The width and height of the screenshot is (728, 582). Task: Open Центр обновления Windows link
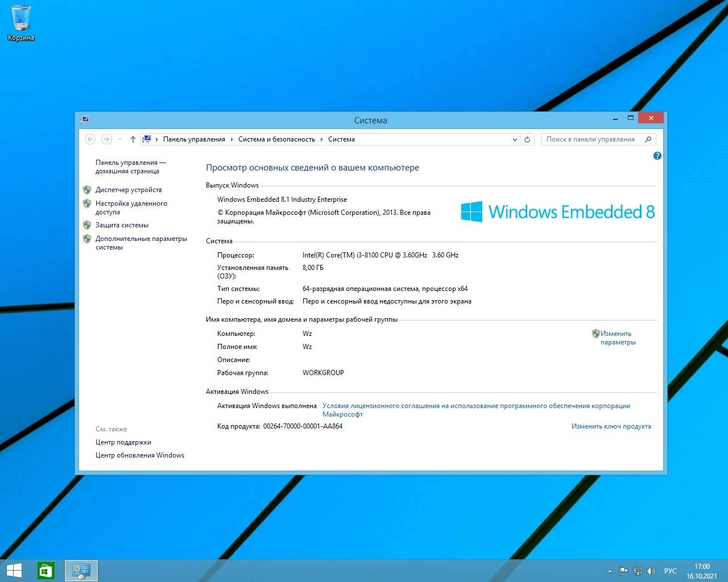pyautogui.click(x=140, y=455)
